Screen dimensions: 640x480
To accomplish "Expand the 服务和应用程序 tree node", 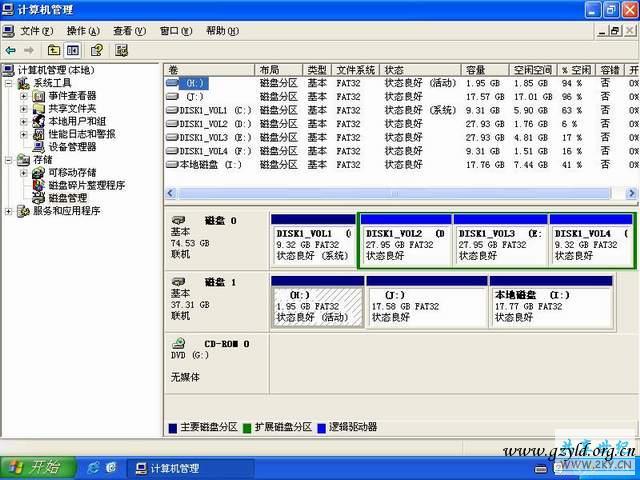I will tap(10, 211).
